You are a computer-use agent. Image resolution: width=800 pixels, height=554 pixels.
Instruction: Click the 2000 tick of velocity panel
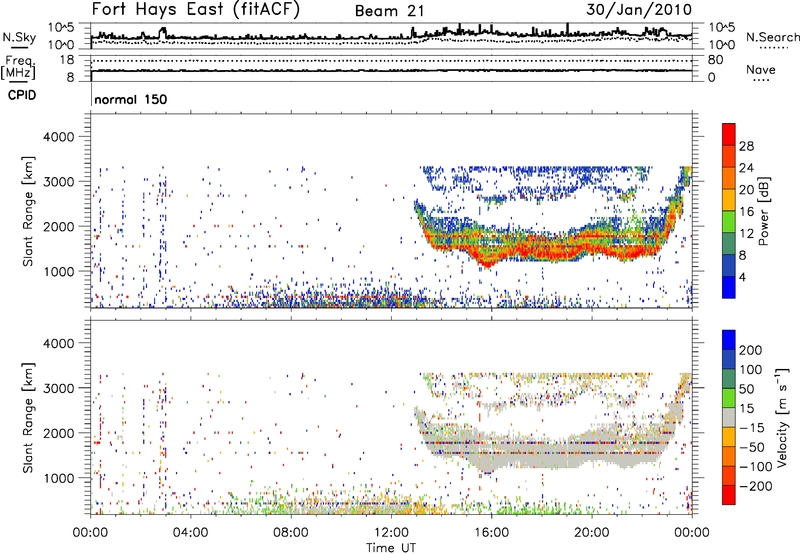coord(58,433)
